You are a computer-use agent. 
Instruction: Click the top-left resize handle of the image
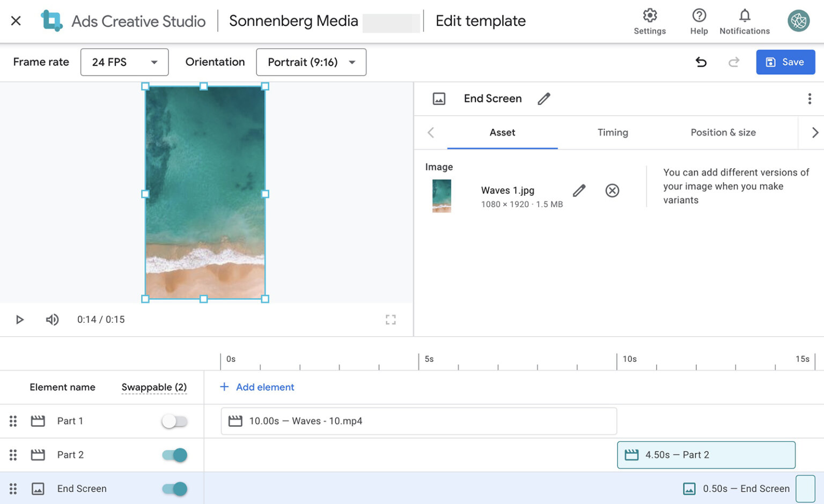coord(145,86)
